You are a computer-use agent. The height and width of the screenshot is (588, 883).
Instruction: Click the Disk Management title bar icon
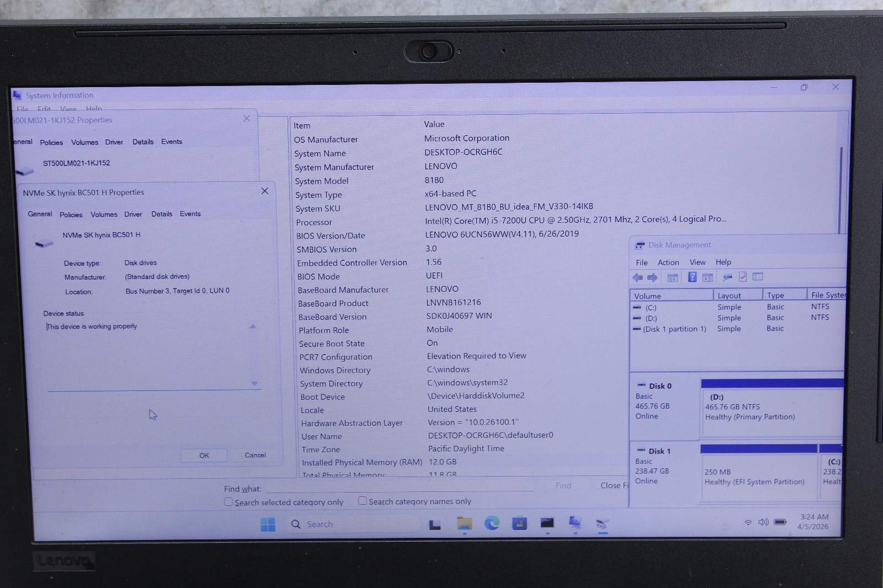click(640, 245)
